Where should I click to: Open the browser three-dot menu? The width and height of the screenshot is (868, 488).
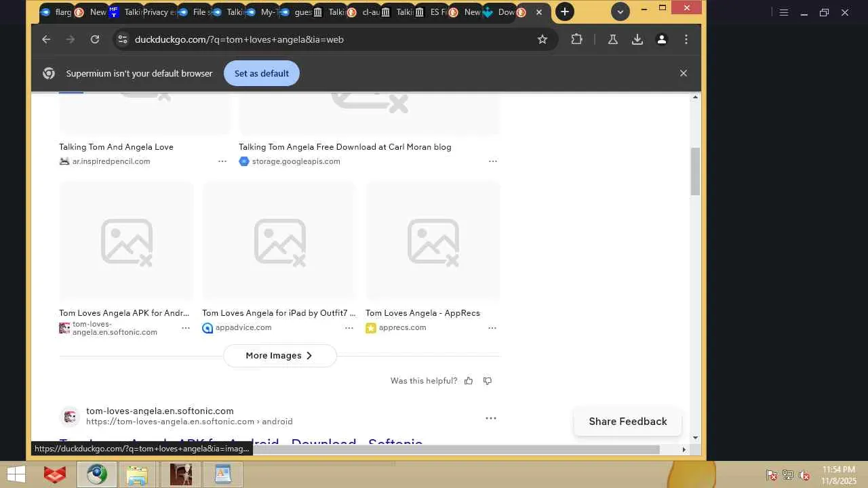tap(686, 39)
